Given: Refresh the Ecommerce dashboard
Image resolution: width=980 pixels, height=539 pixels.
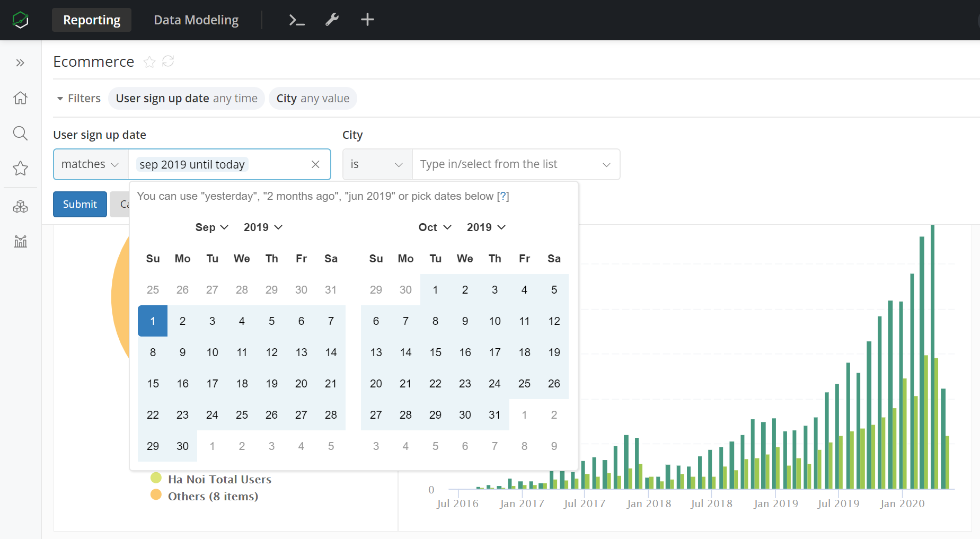Looking at the screenshot, I should tap(168, 61).
